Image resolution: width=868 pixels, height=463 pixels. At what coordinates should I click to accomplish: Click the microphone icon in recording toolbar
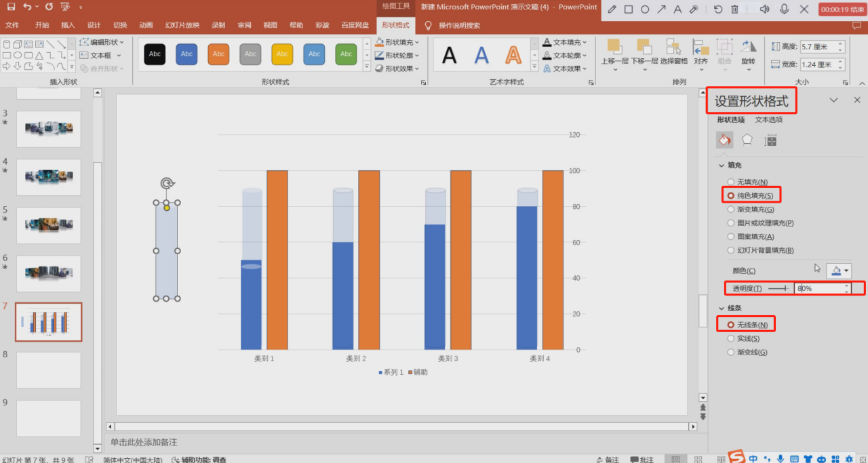[784, 9]
